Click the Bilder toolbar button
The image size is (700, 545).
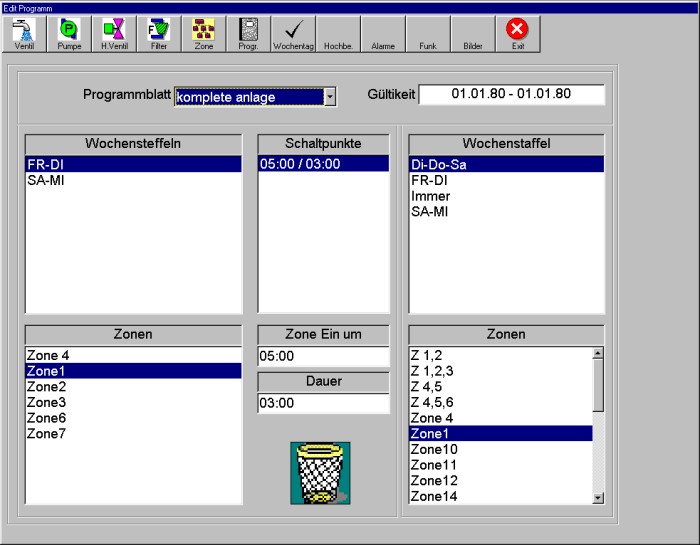point(473,33)
